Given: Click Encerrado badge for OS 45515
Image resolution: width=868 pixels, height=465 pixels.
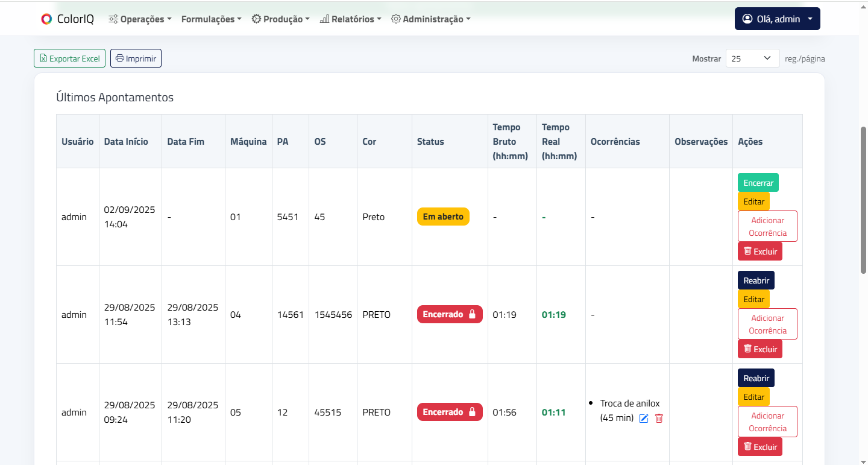Looking at the screenshot, I should tap(450, 412).
